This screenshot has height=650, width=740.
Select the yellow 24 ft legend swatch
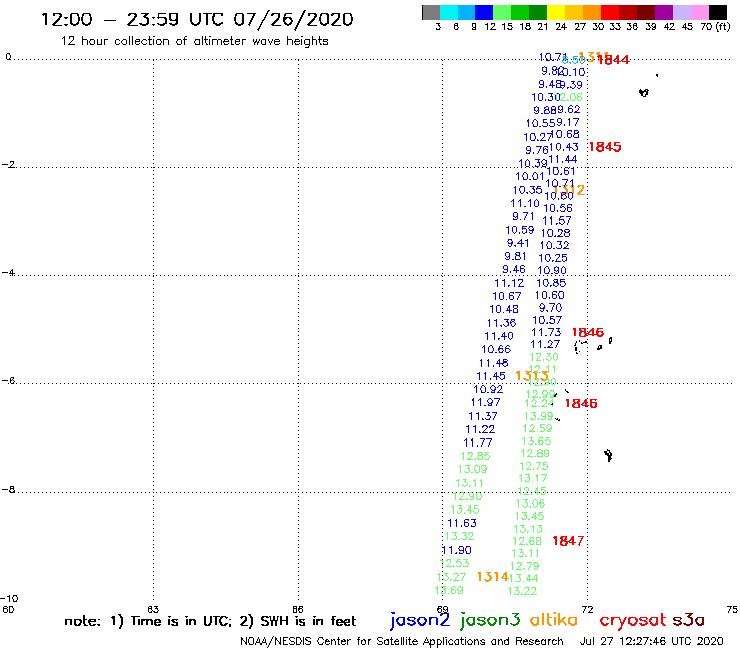pyautogui.click(x=556, y=12)
